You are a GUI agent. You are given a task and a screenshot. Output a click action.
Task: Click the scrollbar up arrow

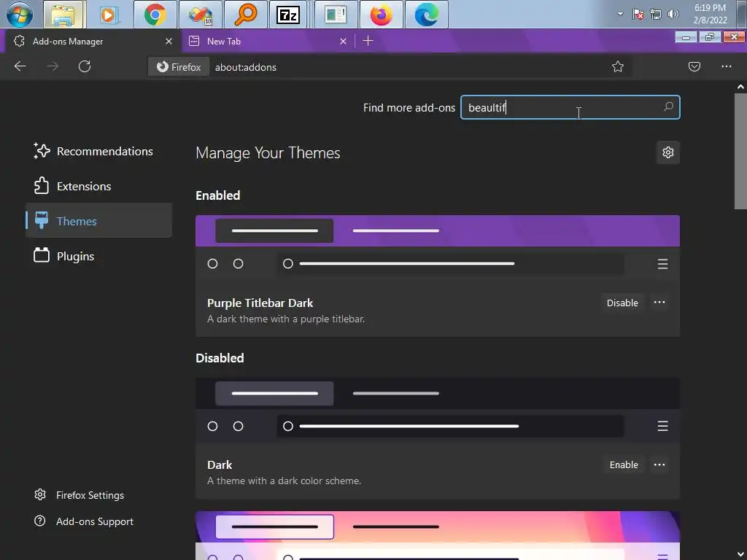(x=741, y=87)
